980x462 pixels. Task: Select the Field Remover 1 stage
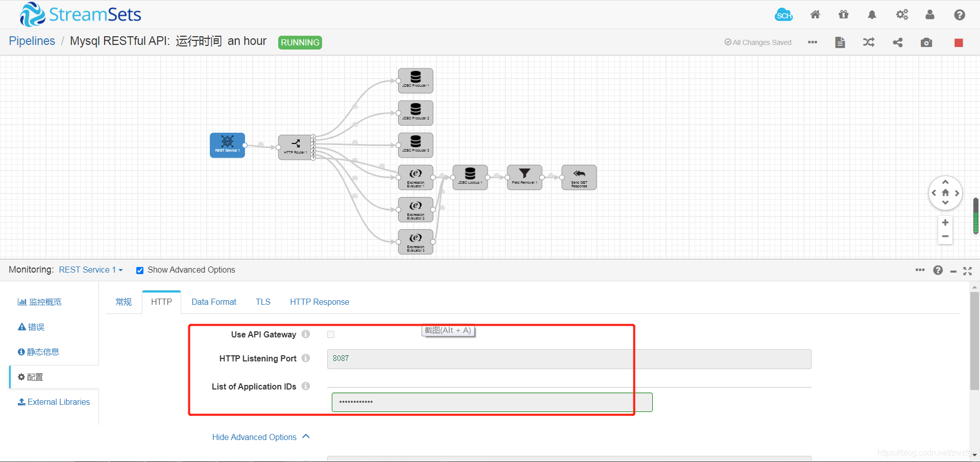[525, 177]
